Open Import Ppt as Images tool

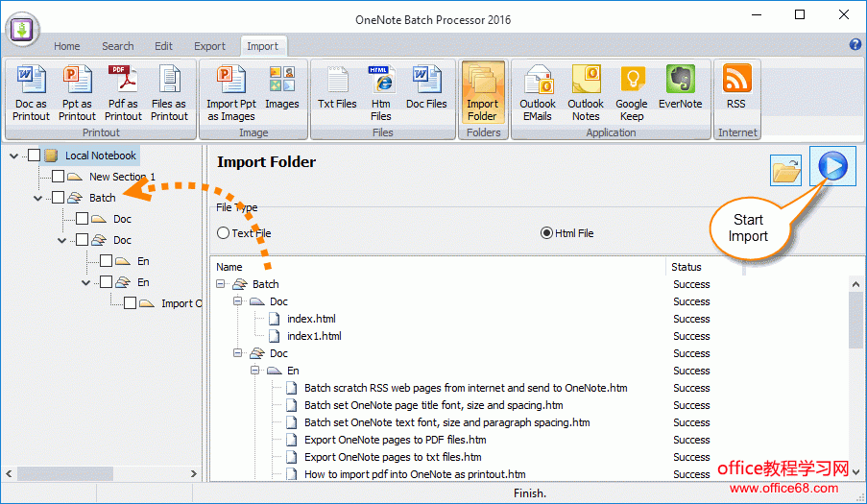(231, 93)
